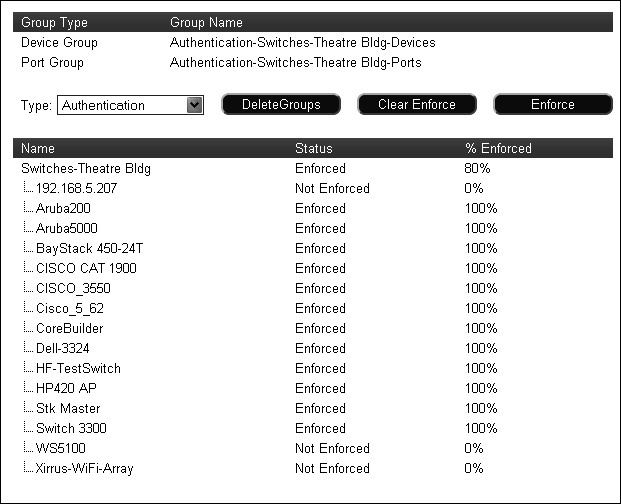This screenshot has width=621, height=504.
Task: Click the Enforce button
Action: pyautogui.click(x=552, y=105)
